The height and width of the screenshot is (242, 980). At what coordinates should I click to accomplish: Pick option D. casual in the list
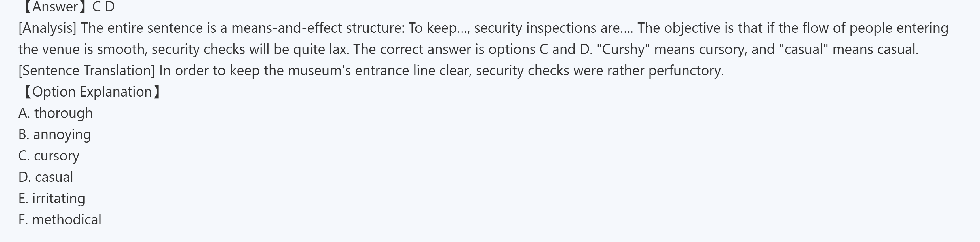pyautogui.click(x=46, y=177)
